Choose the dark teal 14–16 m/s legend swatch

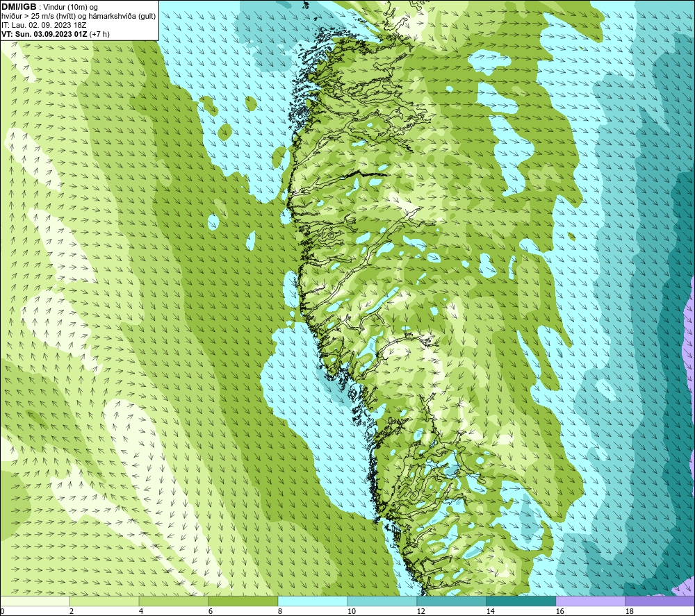tap(521, 601)
